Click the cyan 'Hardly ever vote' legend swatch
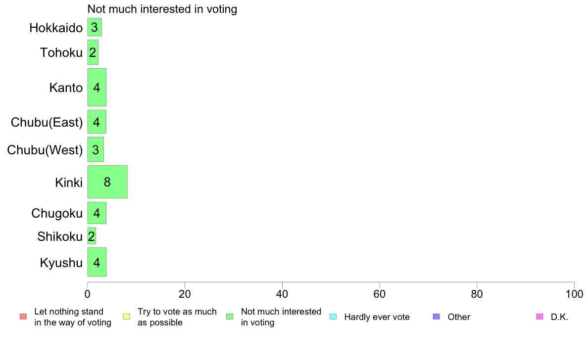Screen dimensions: 588x364 click(333, 317)
